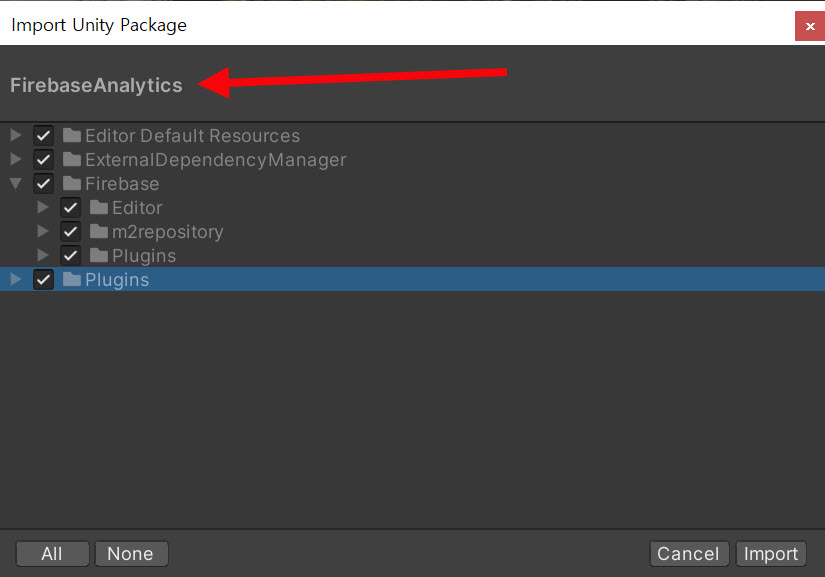Collapse the Firebase folder
The image size is (825, 577).
point(16,184)
